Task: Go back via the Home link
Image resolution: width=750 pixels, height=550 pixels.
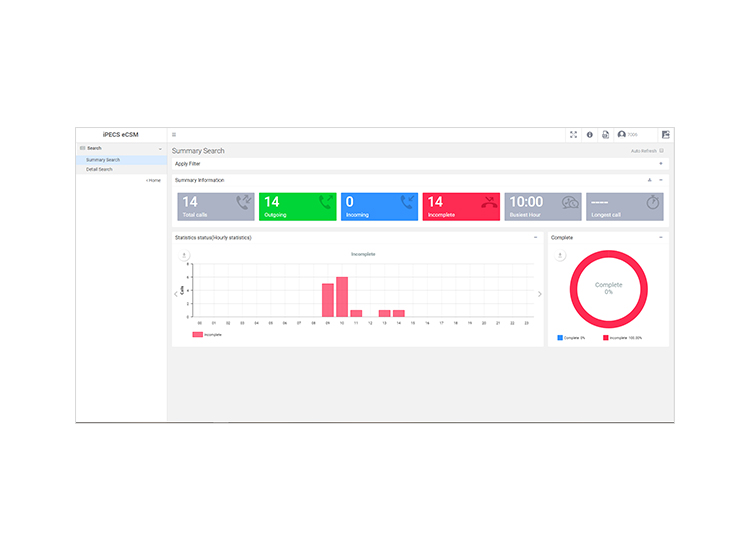Action: click(x=154, y=180)
